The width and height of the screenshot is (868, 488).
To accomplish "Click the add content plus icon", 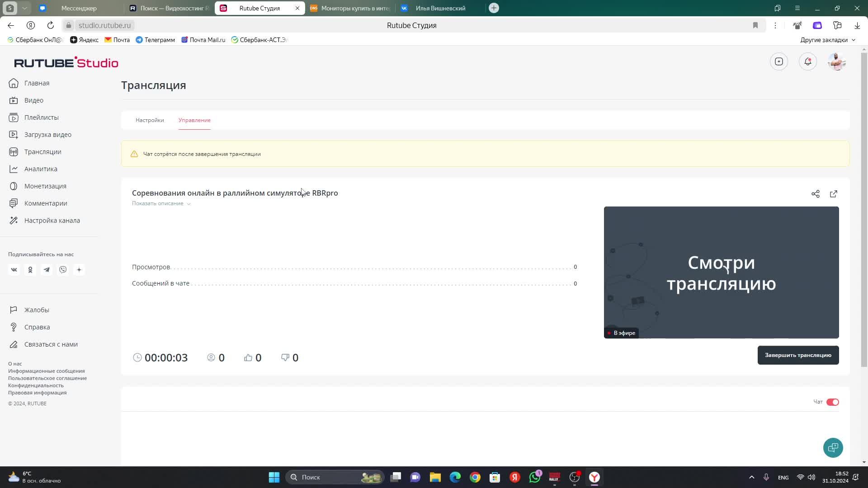I will coord(778,61).
